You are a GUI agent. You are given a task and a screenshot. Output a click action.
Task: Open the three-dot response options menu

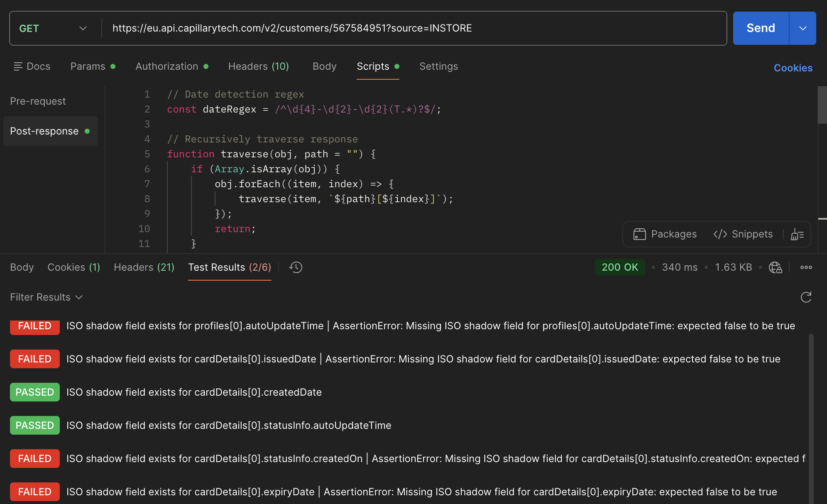click(806, 267)
